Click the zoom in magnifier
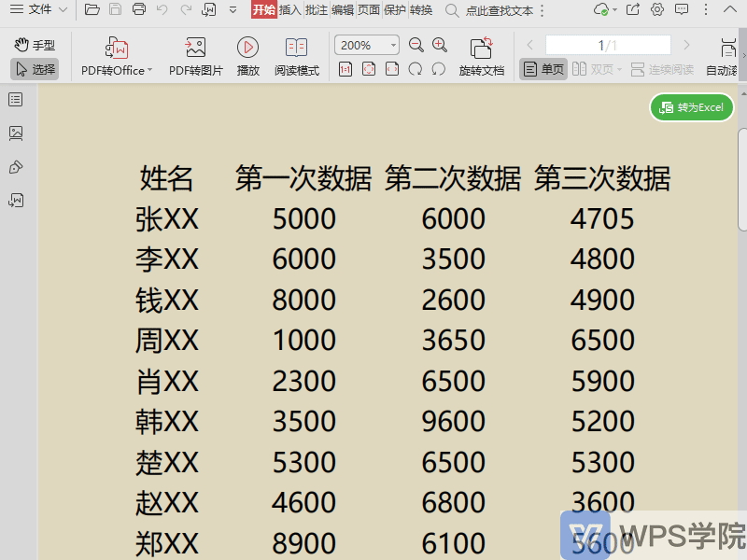The width and height of the screenshot is (747, 560). (x=440, y=45)
